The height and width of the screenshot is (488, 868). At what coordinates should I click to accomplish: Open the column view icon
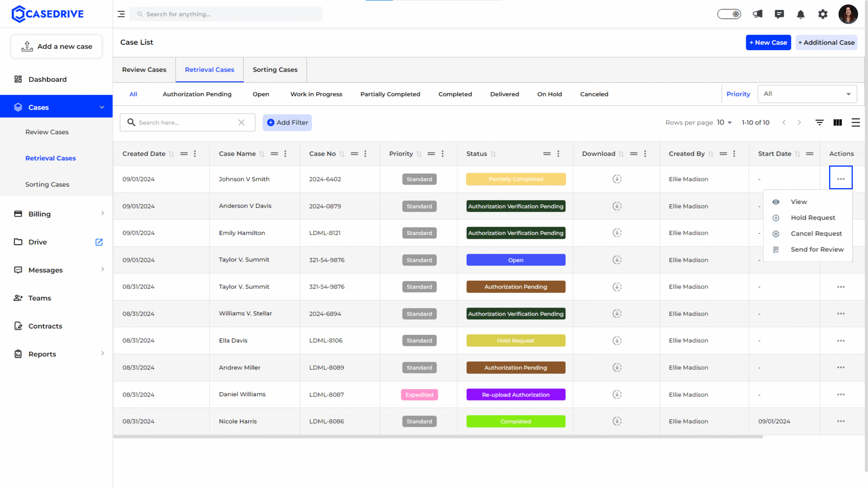point(838,123)
